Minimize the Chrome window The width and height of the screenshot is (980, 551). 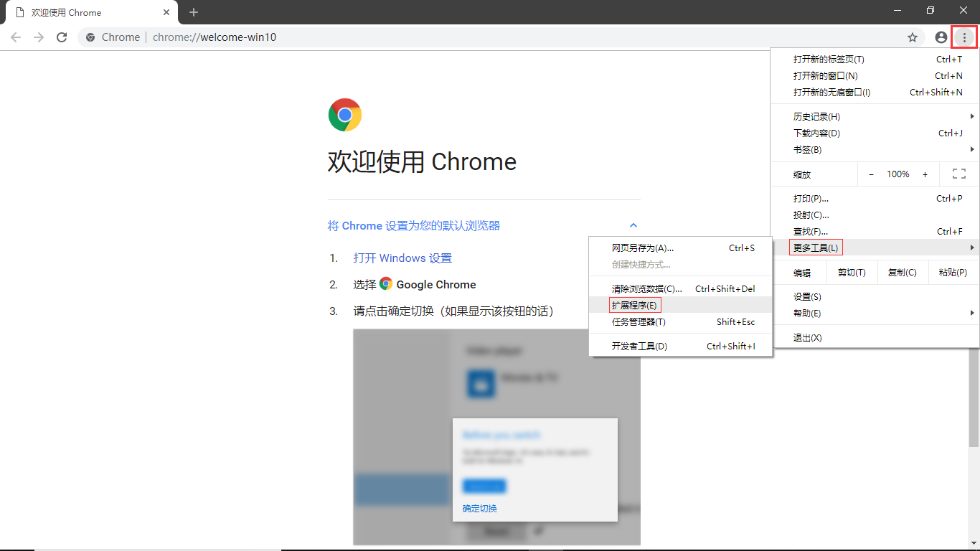(897, 10)
